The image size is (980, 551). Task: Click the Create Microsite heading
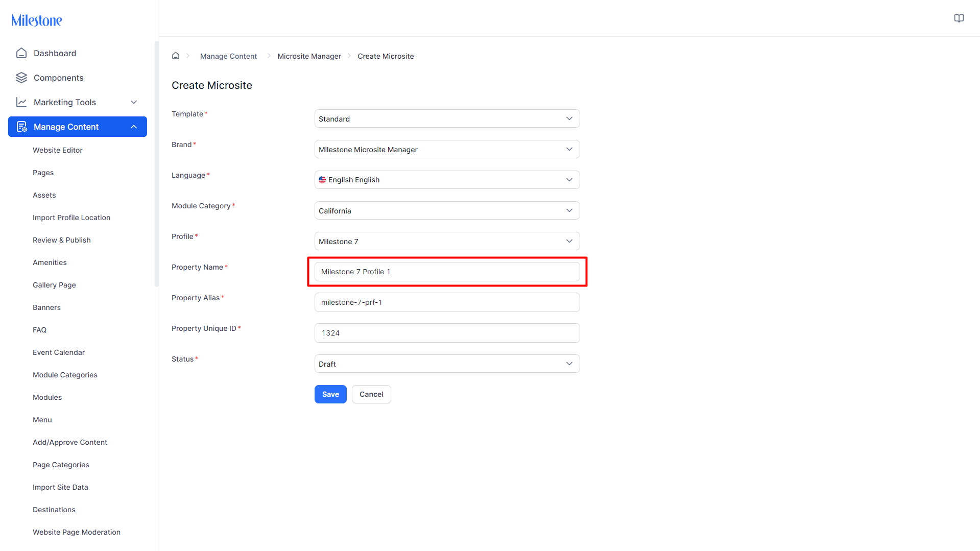click(212, 85)
